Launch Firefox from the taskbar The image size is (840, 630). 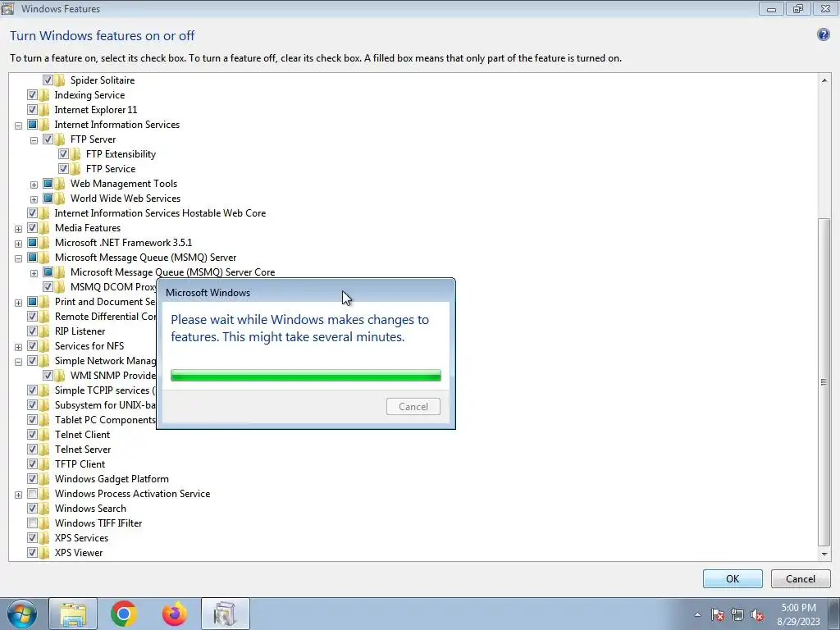[175, 614]
